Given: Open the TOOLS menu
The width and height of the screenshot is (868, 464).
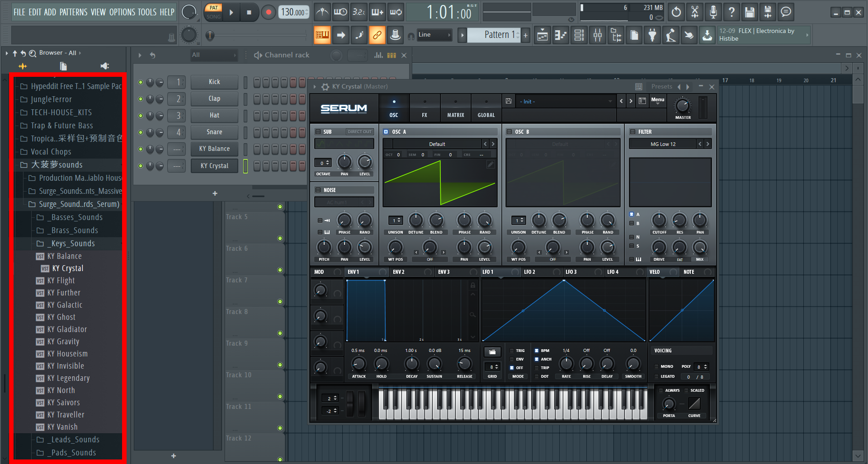Looking at the screenshot, I should pyautogui.click(x=147, y=12).
